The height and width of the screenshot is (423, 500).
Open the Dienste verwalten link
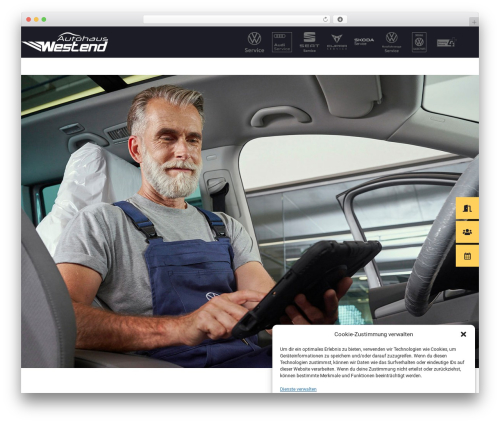click(x=298, y=389)
